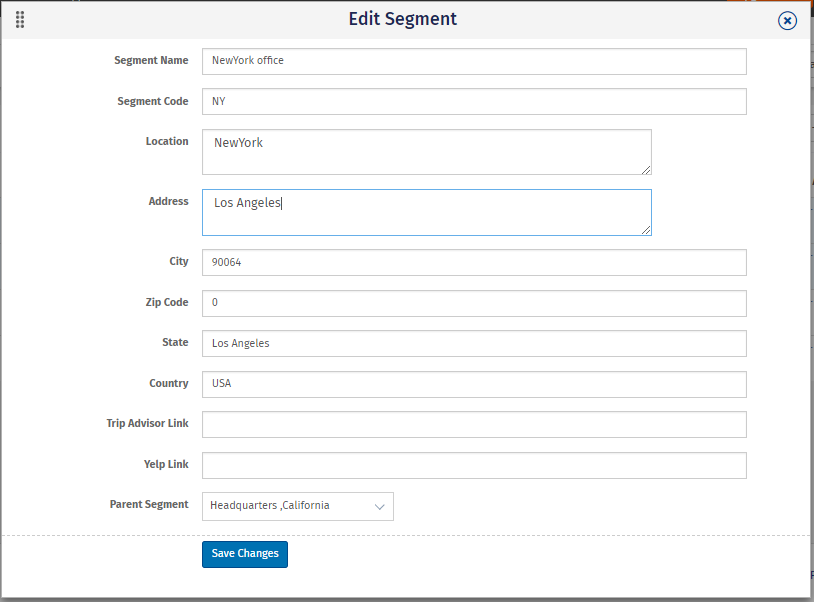Click the Edit Segment dialog title

coord(403,19)
